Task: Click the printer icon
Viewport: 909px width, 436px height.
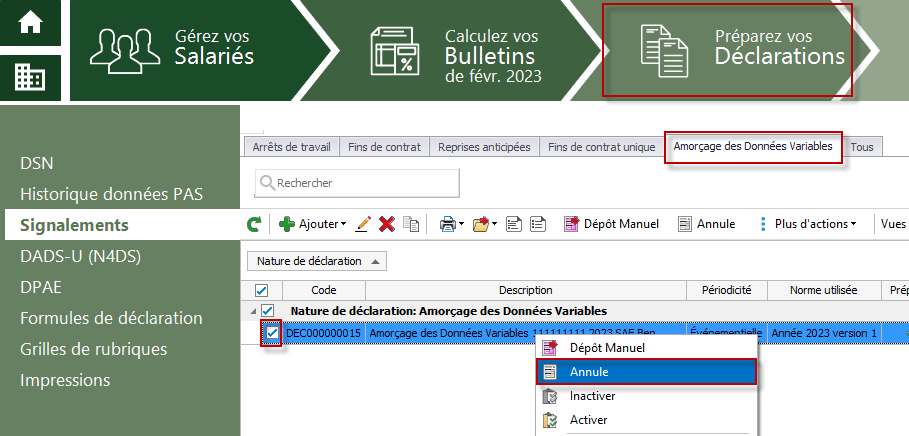Action: [448, 224]
